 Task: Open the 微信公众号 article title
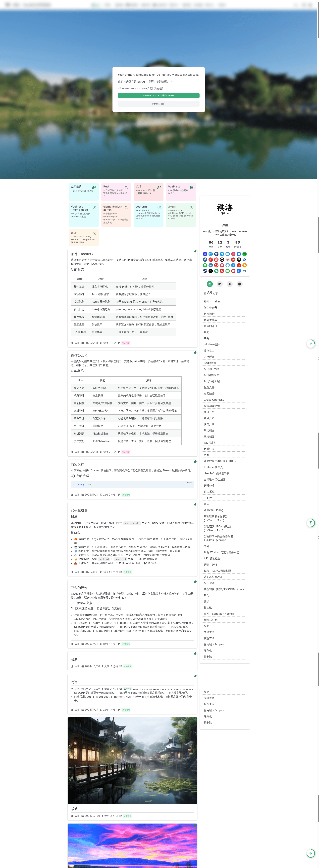coord(79,356)
